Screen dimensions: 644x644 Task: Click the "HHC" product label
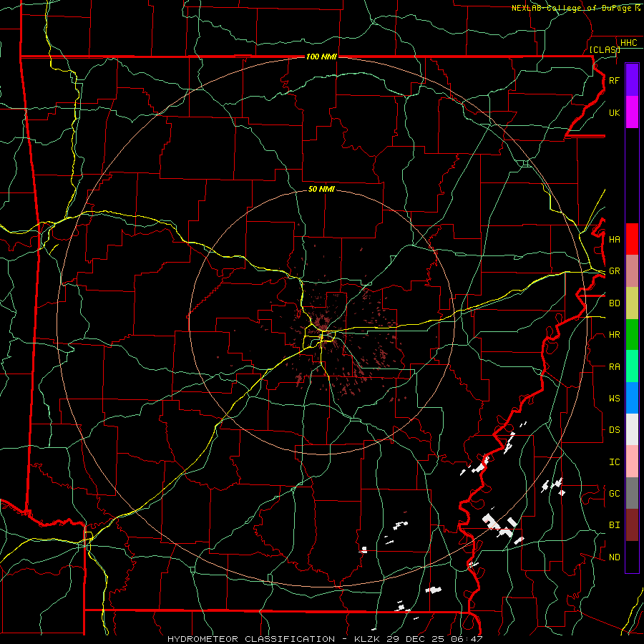[x=628, y=43]
